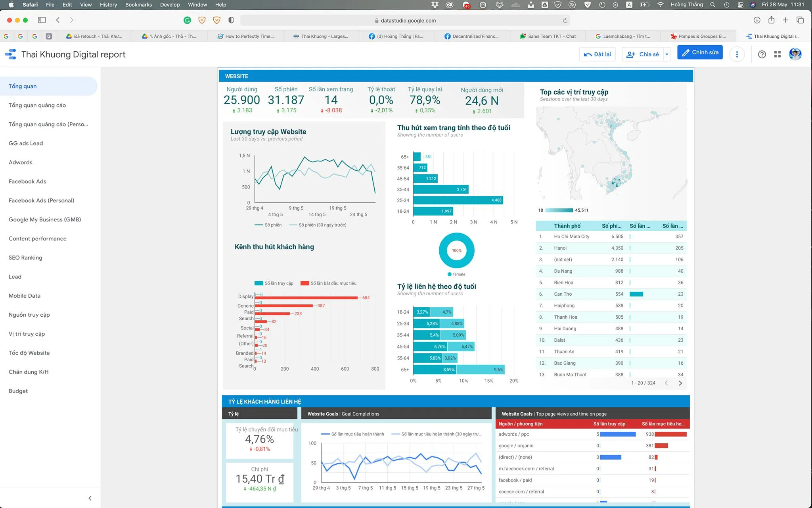Click the Đặt lại reset button
This screenshot has height=508, width=812.
click(x=597, y=54)
